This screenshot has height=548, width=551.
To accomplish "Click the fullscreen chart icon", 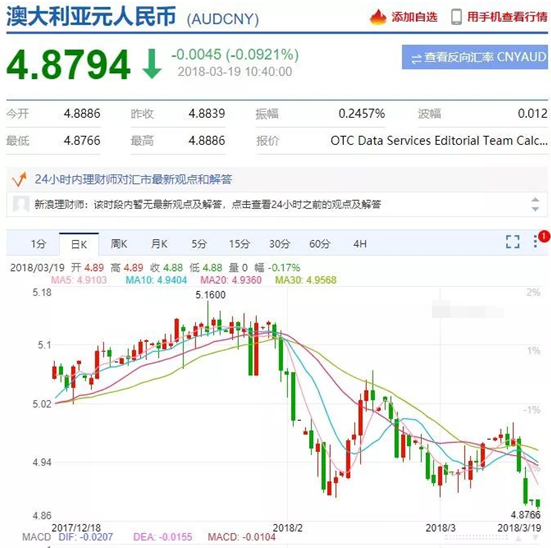I will coord(513,241).
